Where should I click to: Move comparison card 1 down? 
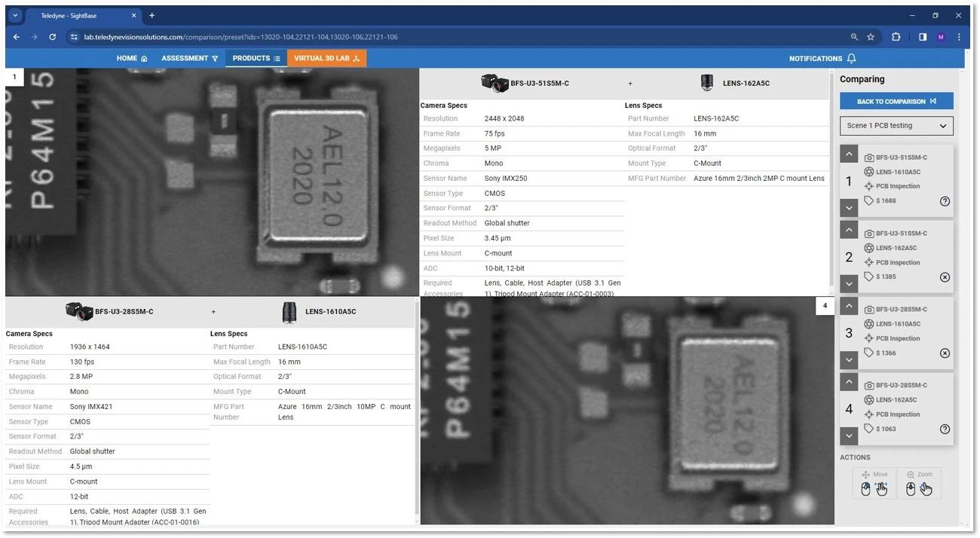pos(849,208)
